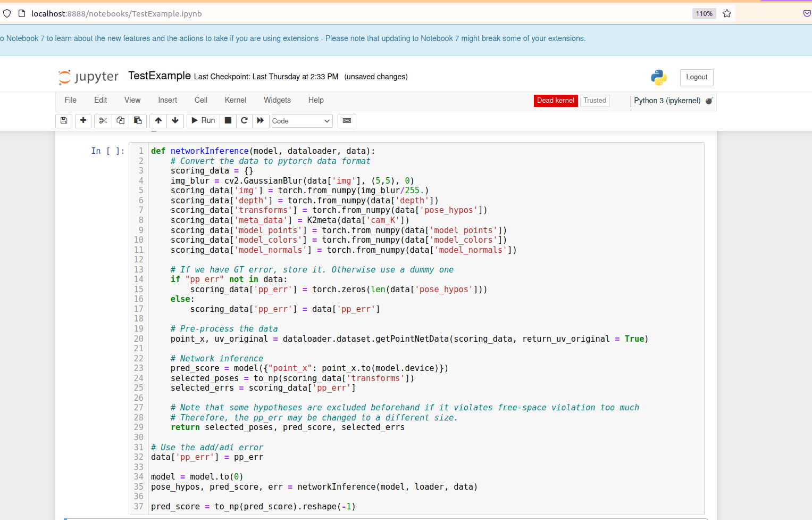Open the cell type dropdown showing Code
812x520 pixels.
tap(302, 121)
